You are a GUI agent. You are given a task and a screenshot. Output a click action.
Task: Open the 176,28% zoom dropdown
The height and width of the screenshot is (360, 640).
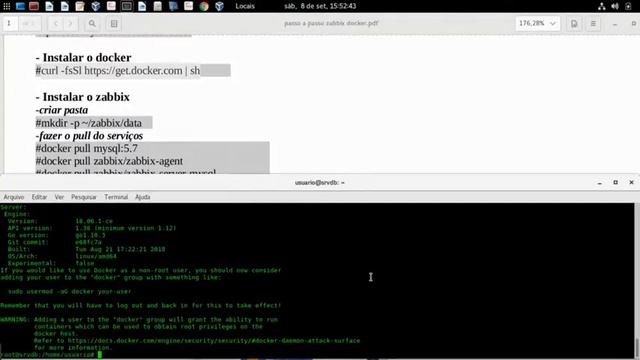537,24
